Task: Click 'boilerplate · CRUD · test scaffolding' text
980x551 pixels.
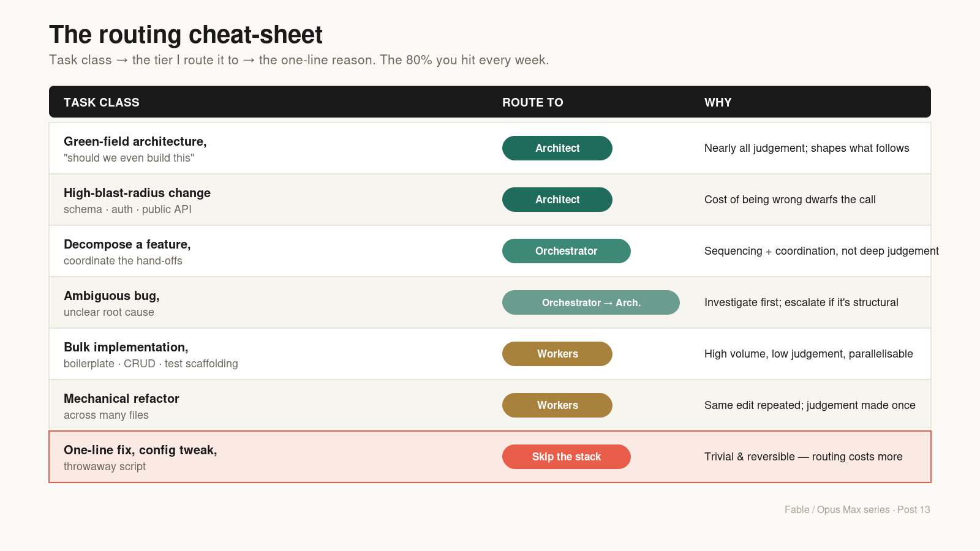Action: pos(151,364)
